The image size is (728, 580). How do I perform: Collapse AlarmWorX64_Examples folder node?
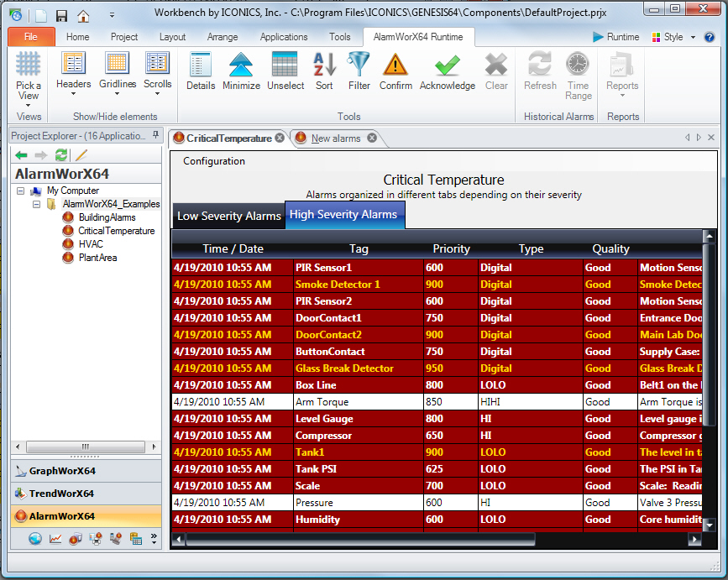pyautogui.click(x=36, y=204)
